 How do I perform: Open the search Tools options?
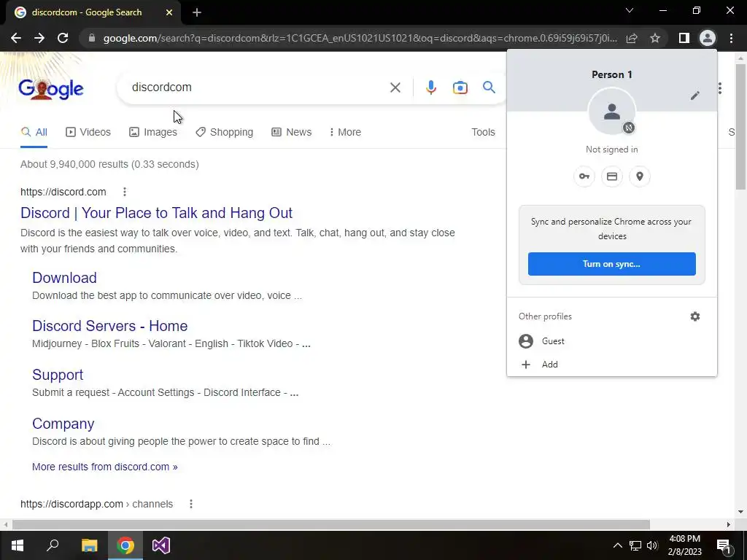pos(483,133)
